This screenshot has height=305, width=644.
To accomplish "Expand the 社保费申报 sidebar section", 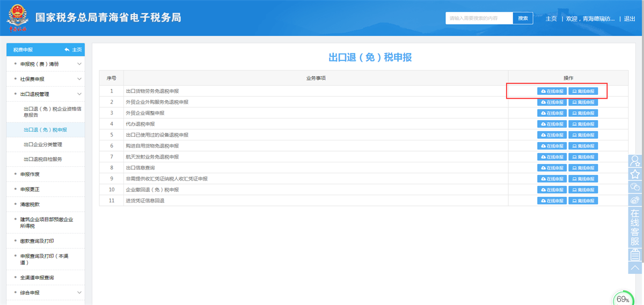I will click(79, 79).
